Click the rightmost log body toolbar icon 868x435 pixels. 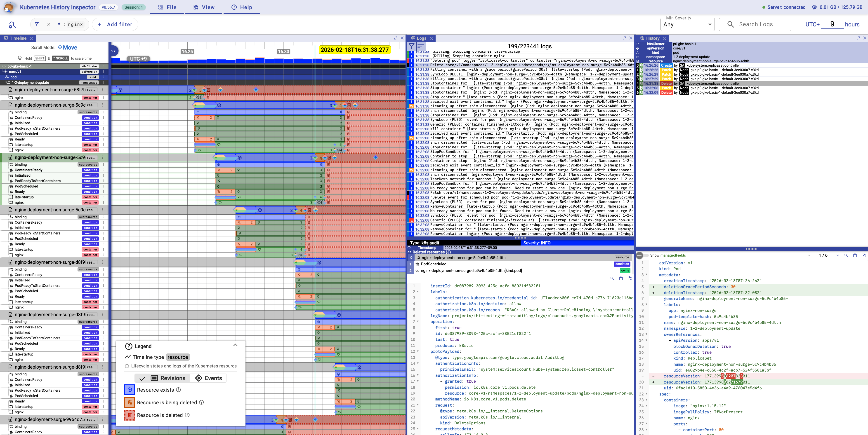[x=630, y=278]
